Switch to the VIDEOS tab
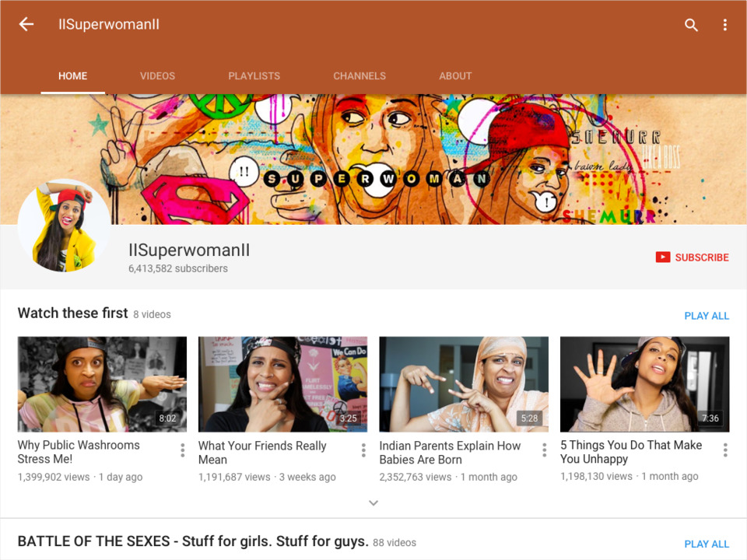Viewport: 747px width, 560px height. point(158,76)
